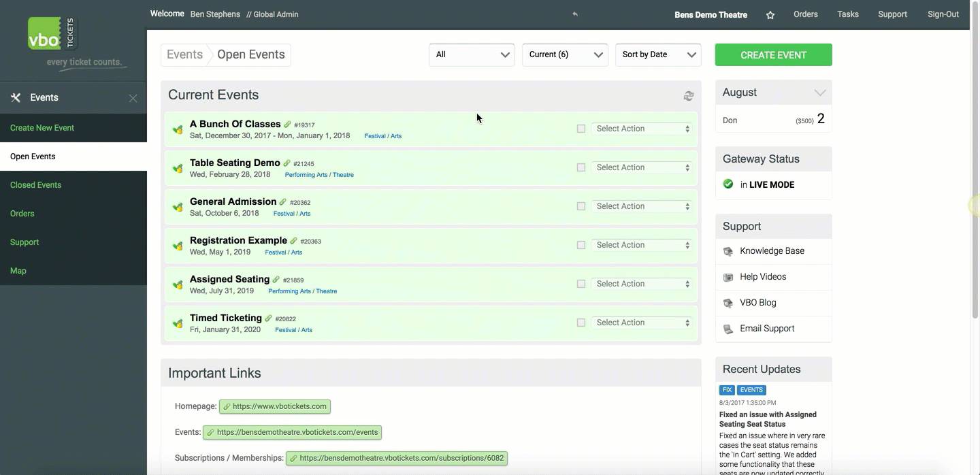Click the CREATE EVENT button
This screenshot has width=980, height=475.
pyautogui.click(x=774, y=55)
